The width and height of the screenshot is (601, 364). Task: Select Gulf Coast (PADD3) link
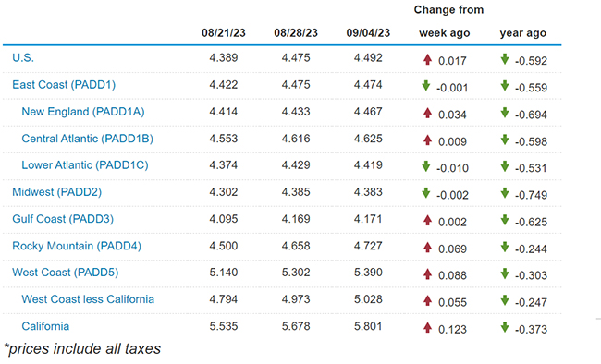pyautogui.click(x=63, y=219)
